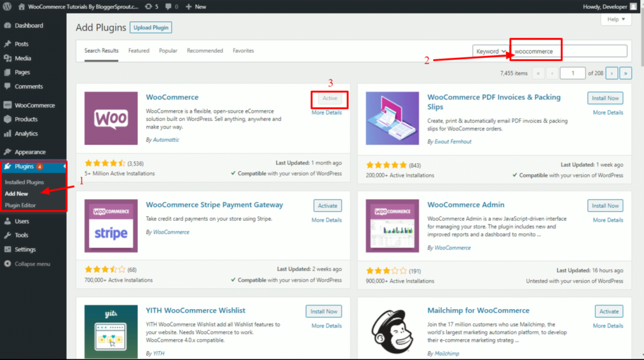Click the Settings icon in sidebar
Image resolution: width=644 pixels, height=360 pixels.
8,249
